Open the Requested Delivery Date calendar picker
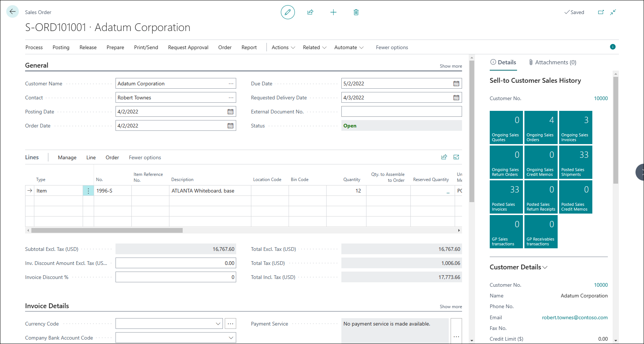This screenshot has width=644, height=344. (457, 98)
